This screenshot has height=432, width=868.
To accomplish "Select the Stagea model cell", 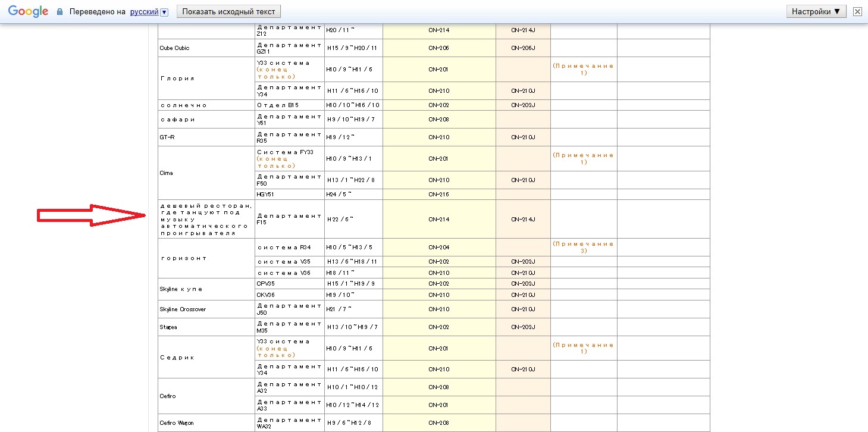I will (x=206, y=327).
